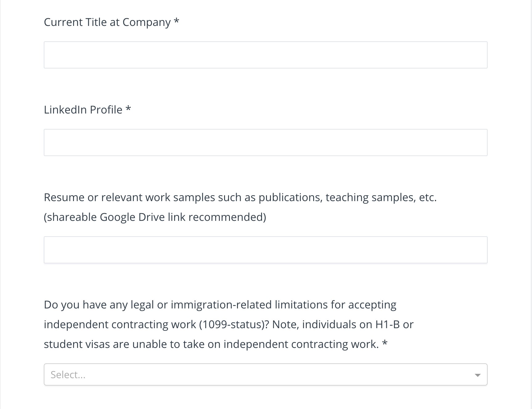Click the asterisk next to LinkedIn Profile
532x409 pixels.
[128, 109]
